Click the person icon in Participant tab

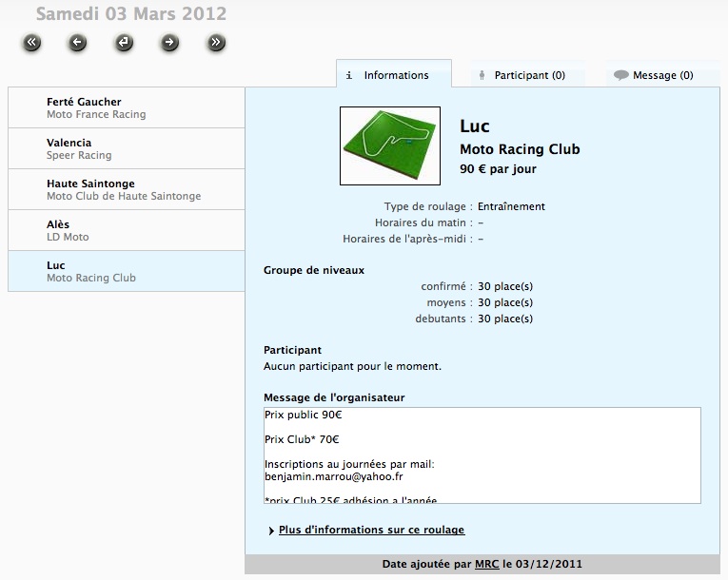tap(482, 75)
